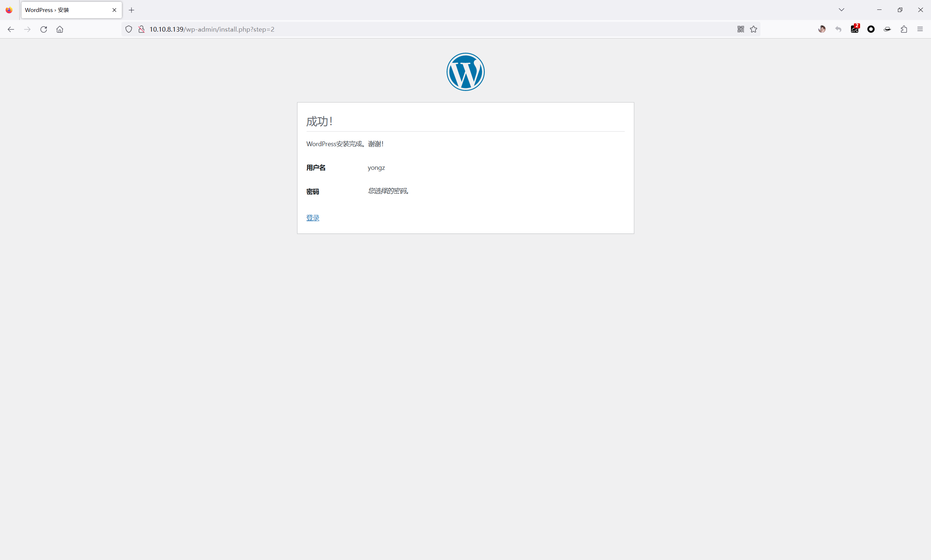931x560 pixels.
Task: Click the WordPress logo
Action: click(466, 72)
